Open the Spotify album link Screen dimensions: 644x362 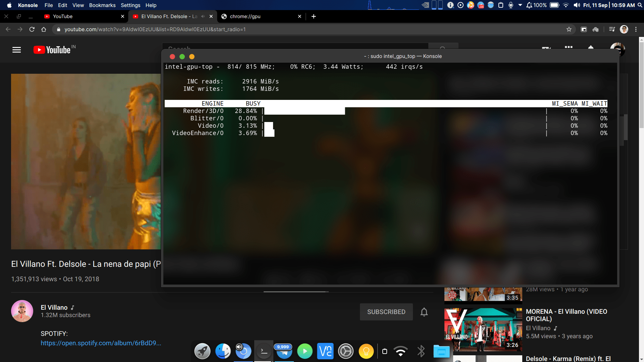[101, 343]
